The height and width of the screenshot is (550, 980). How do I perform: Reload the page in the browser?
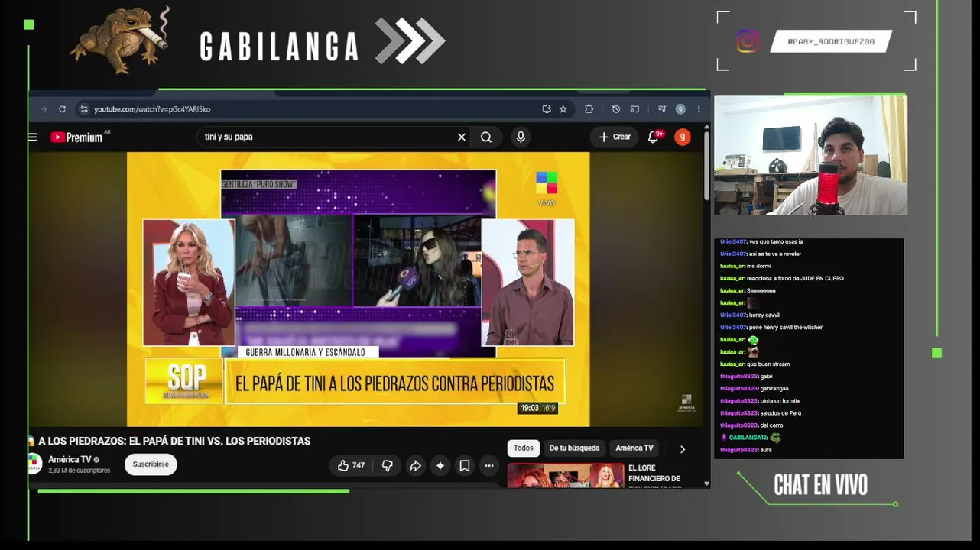pyautogui.click(x=62, y=109)
